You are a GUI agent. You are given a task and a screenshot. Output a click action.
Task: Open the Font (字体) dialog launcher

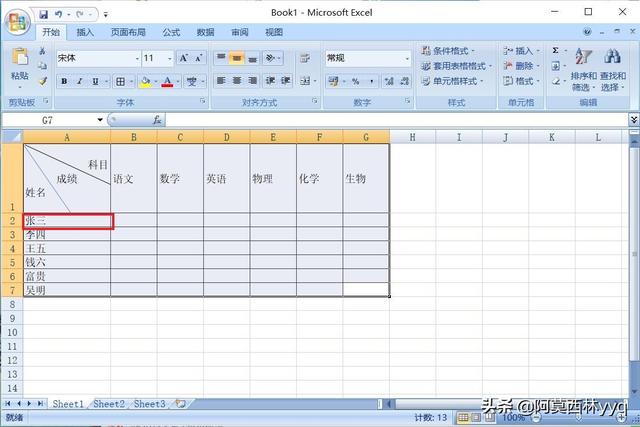[202, 100]
